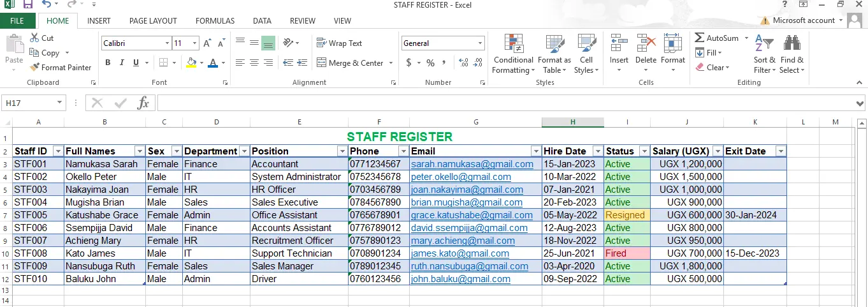Screen dimensions: 868x307
Task: Select column H header
Action: (573, 122)
